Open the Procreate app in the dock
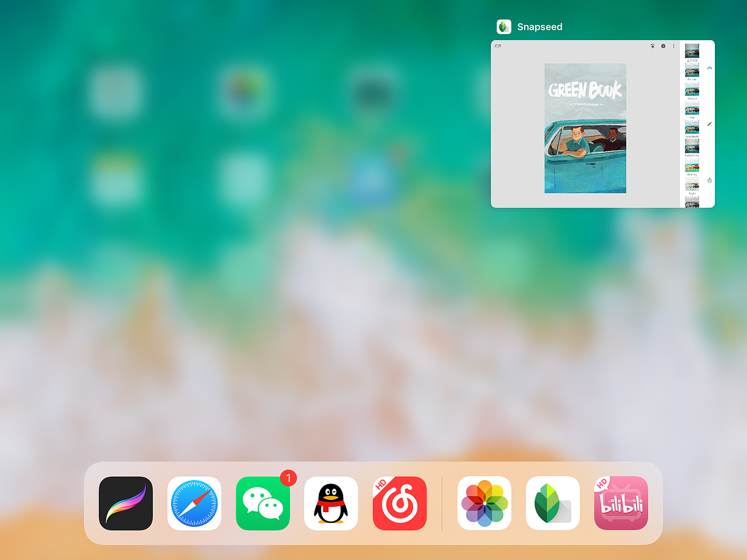 (x=125, y=503)
